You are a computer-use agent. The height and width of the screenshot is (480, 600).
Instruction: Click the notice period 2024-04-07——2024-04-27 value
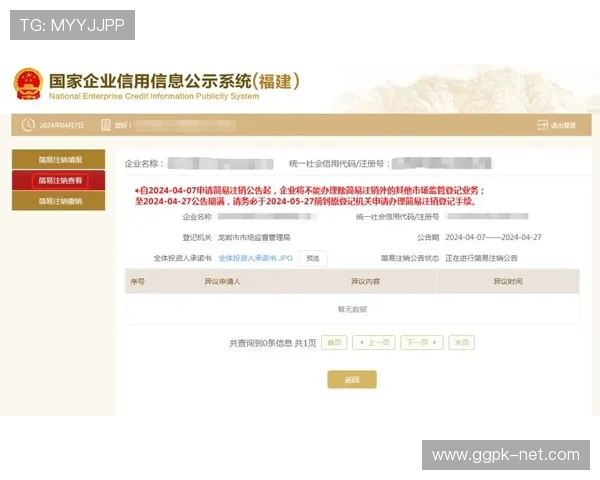pos(493,237)
